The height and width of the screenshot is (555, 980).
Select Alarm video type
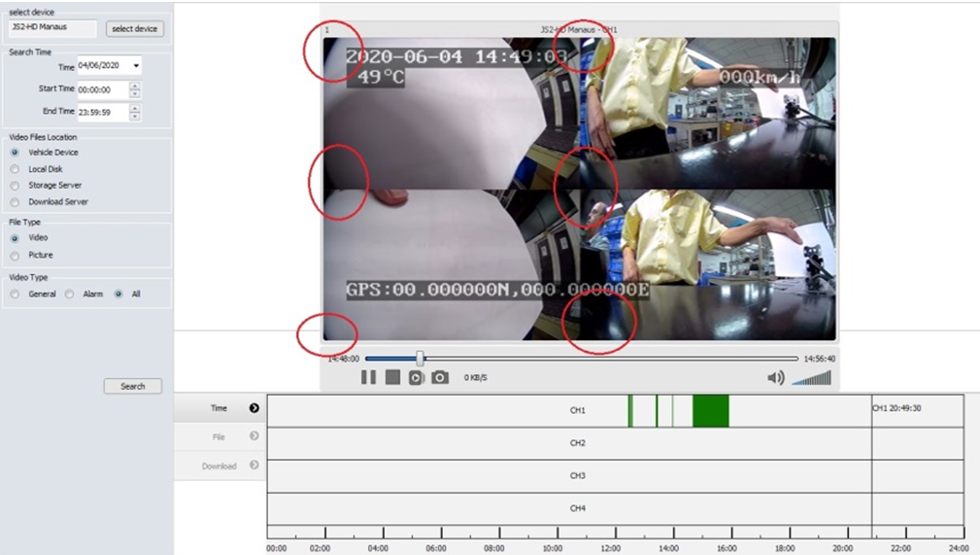click(x=69, y=295)
